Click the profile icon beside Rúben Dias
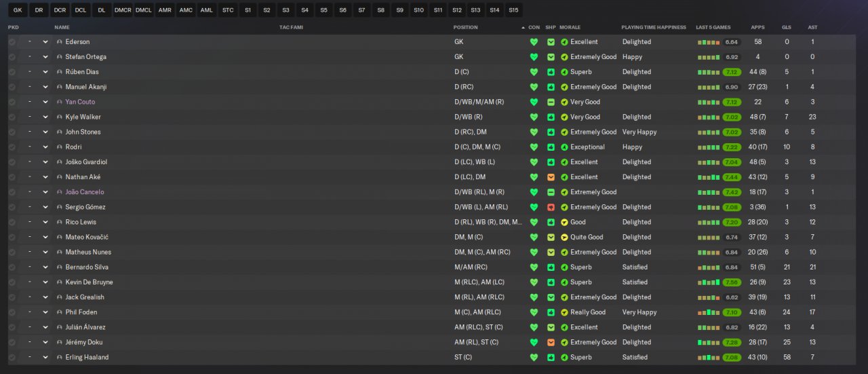 [x=60, y=72]
